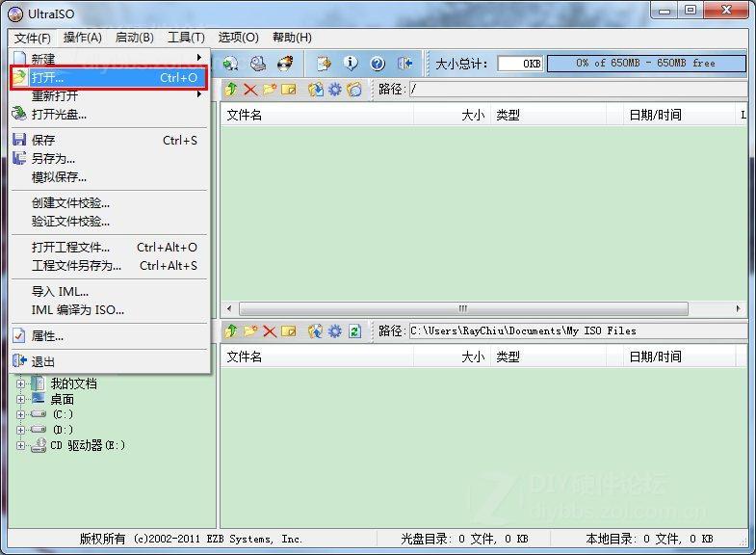Image resolution: width=756 pixels, height=555 pixels.
Task: Click the exit door toolbar icon
Action: (404, 64)
